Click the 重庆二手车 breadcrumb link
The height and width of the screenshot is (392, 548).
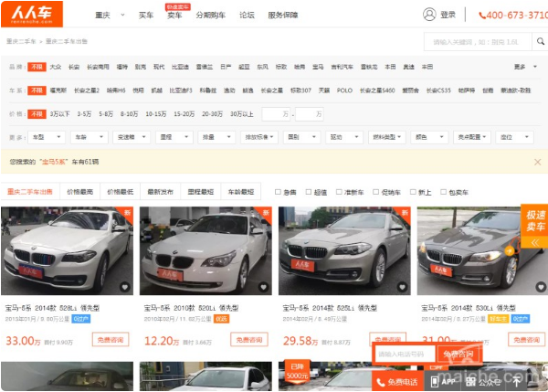tap(21, 42)
